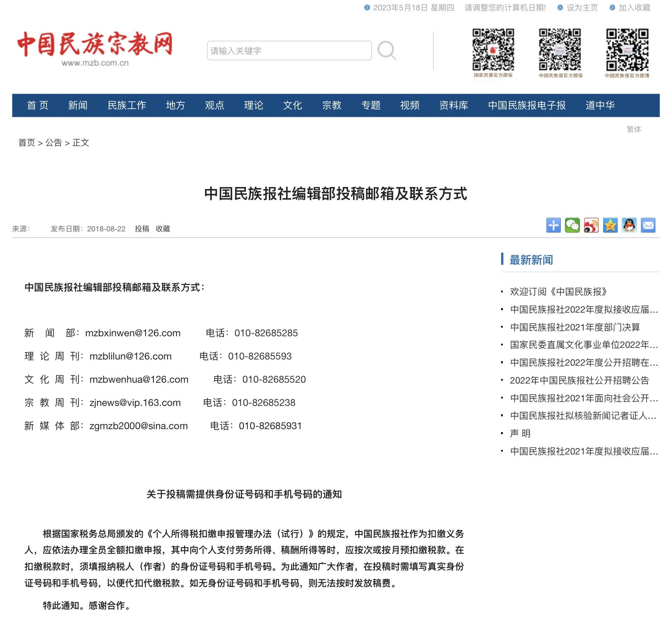The image size is (672, 634).
Task: Click the yellow star QZone icon
Action: [610, 225]
